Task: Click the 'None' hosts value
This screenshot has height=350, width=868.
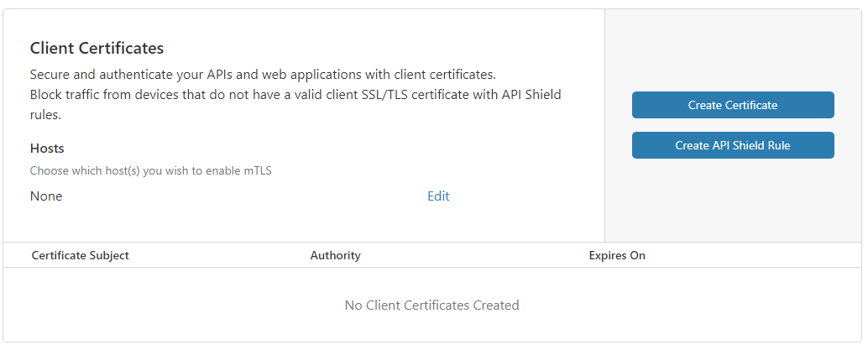Action: point(46,196)
